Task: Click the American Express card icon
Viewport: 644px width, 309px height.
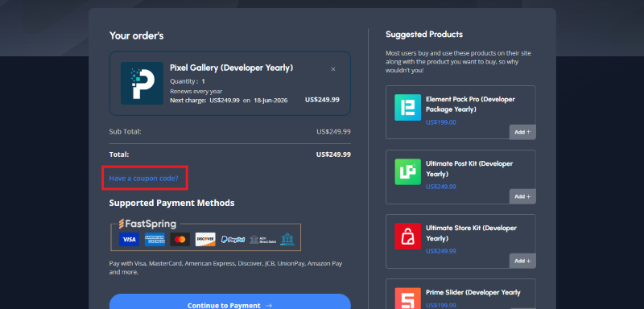Action: [x=155, y=239]
